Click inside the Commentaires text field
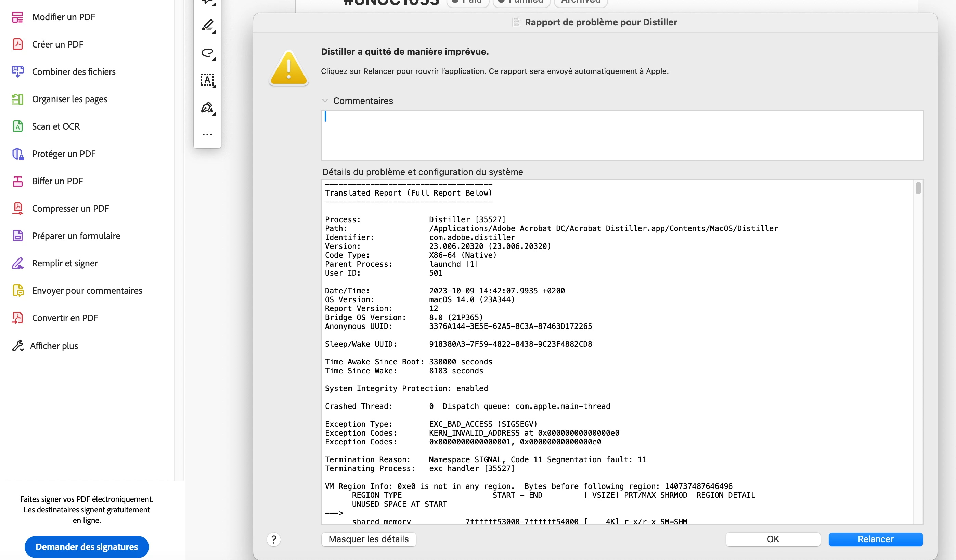Image resolution: width=956 pixels, height=560 pixels. [x=622, y=135]
